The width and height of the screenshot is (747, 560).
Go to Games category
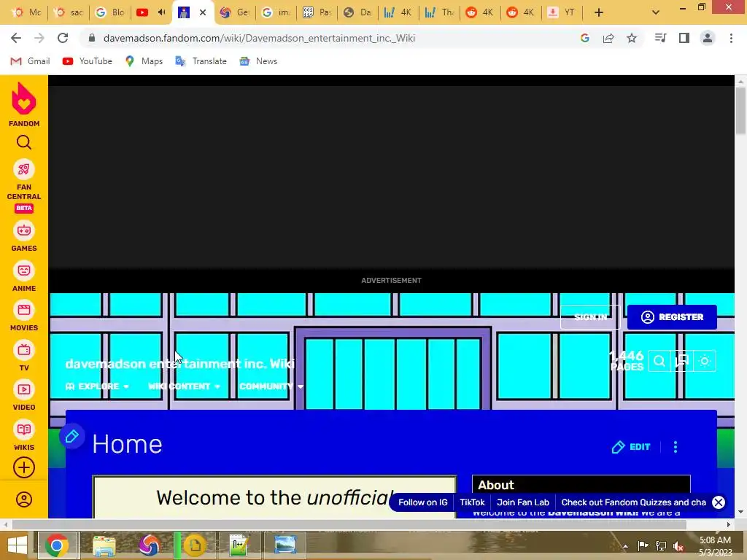tap(24, 237)
